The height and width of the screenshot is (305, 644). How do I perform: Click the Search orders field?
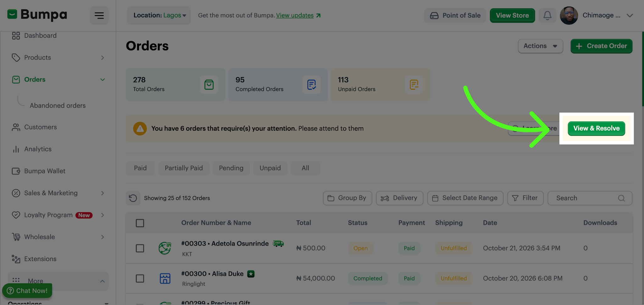tap(590, 198)
